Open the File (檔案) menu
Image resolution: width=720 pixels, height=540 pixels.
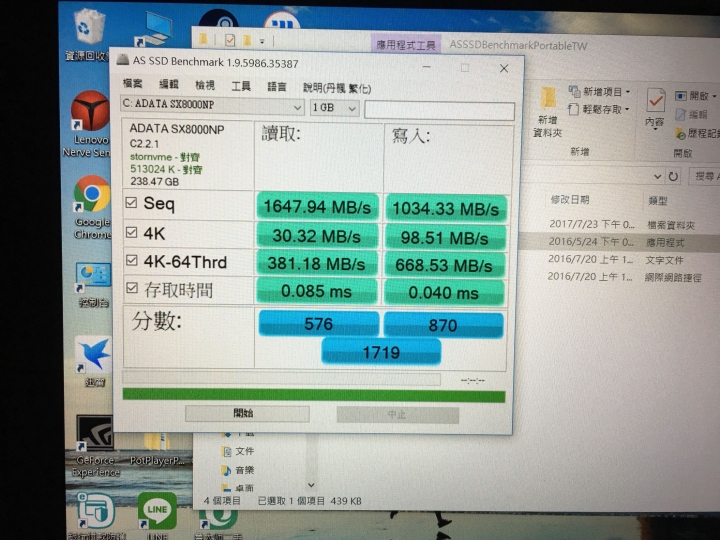click(133, 83)
